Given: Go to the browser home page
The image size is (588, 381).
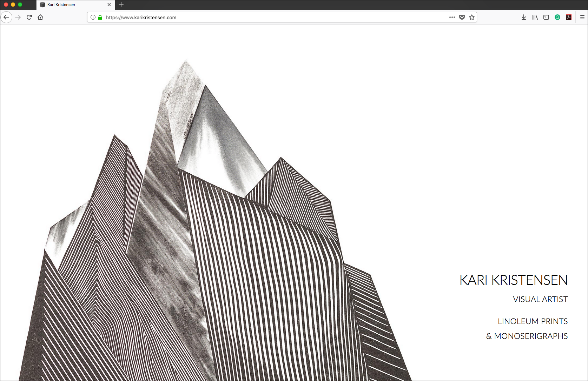Looking at the screenshot, I should pyautogui.click(x=40, y=17).
